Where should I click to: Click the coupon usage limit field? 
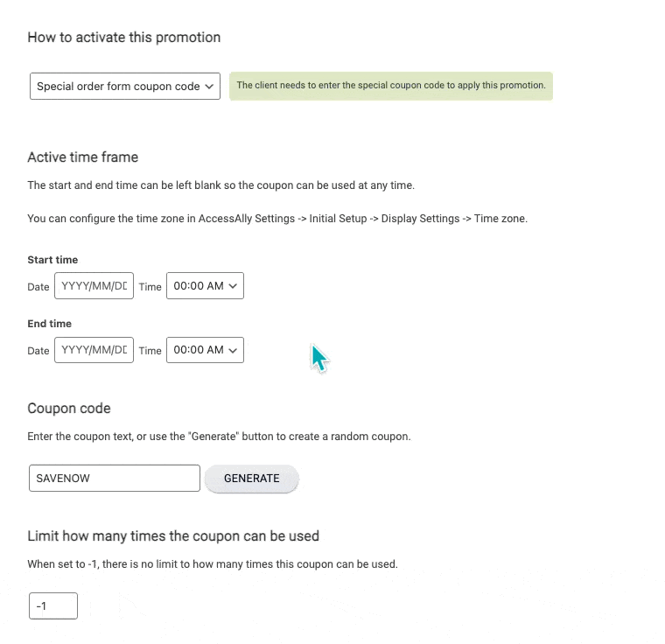click(52, 605)
